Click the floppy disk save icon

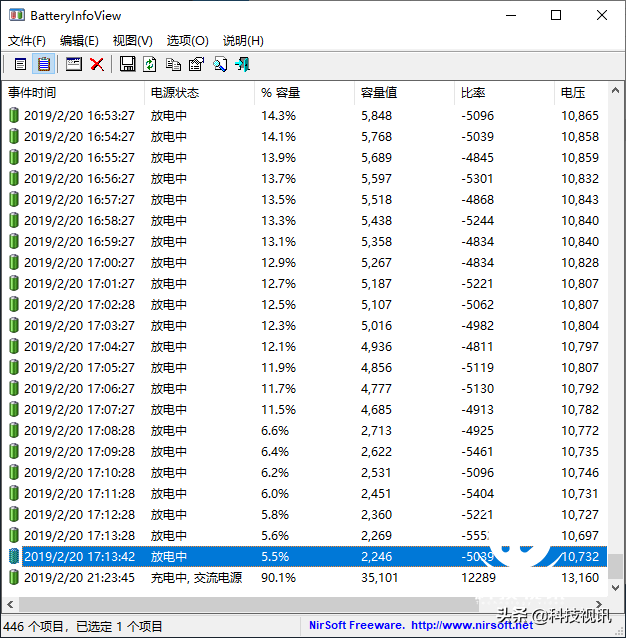[x=127, y=64]
